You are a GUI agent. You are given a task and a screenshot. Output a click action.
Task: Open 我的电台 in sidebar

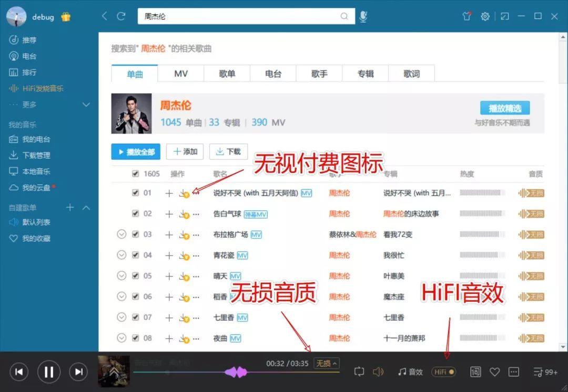[x=29, y=139]
